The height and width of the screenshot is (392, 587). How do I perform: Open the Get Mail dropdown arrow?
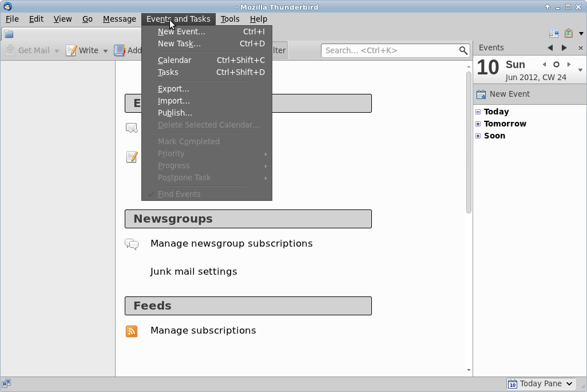click(x=57, y=51)
